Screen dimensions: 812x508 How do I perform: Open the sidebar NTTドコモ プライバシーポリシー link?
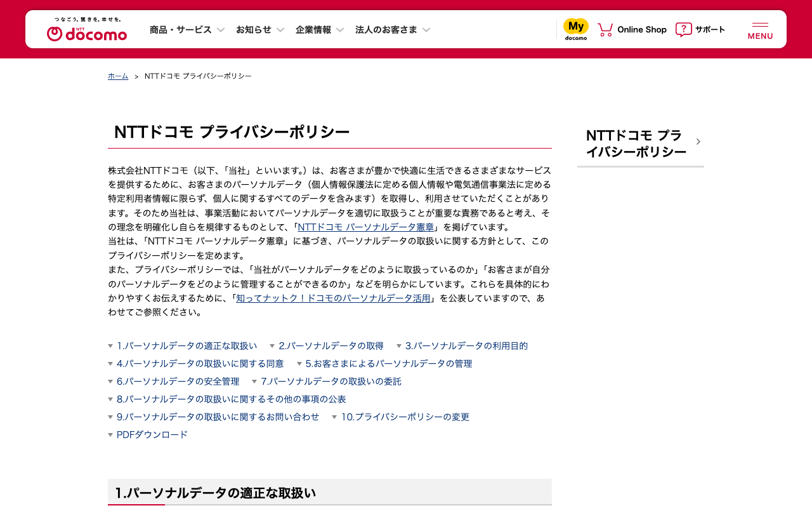(x=641, y=144)
